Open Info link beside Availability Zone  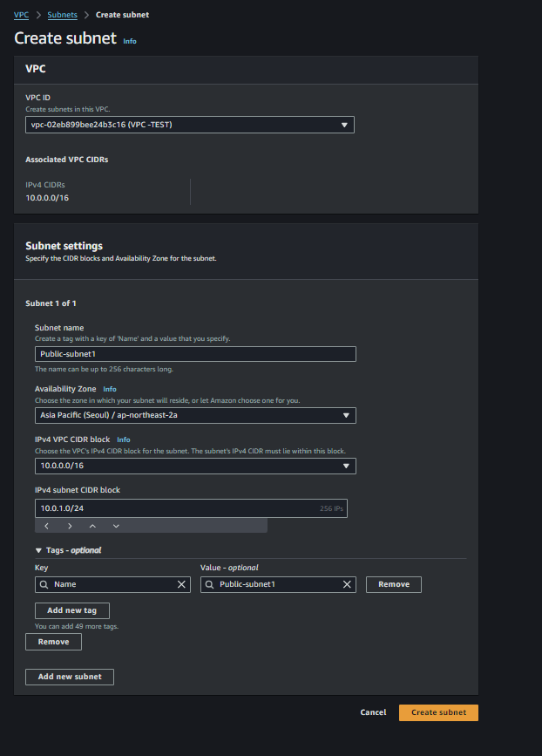click(x=110, y=389)
